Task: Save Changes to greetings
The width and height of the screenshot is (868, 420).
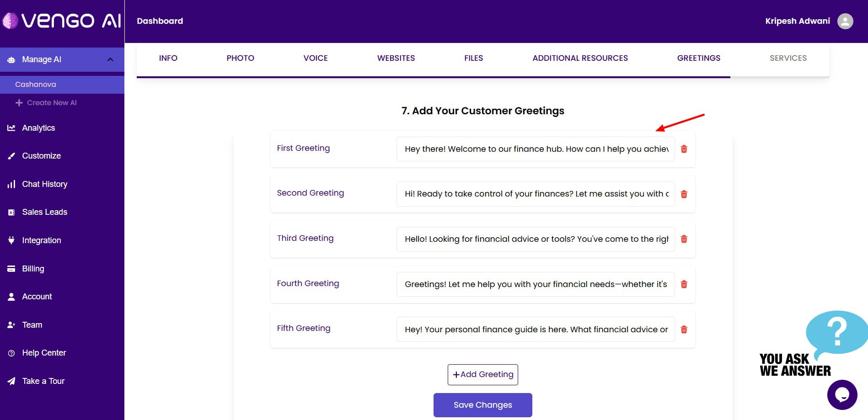Action: click(482, 405)
